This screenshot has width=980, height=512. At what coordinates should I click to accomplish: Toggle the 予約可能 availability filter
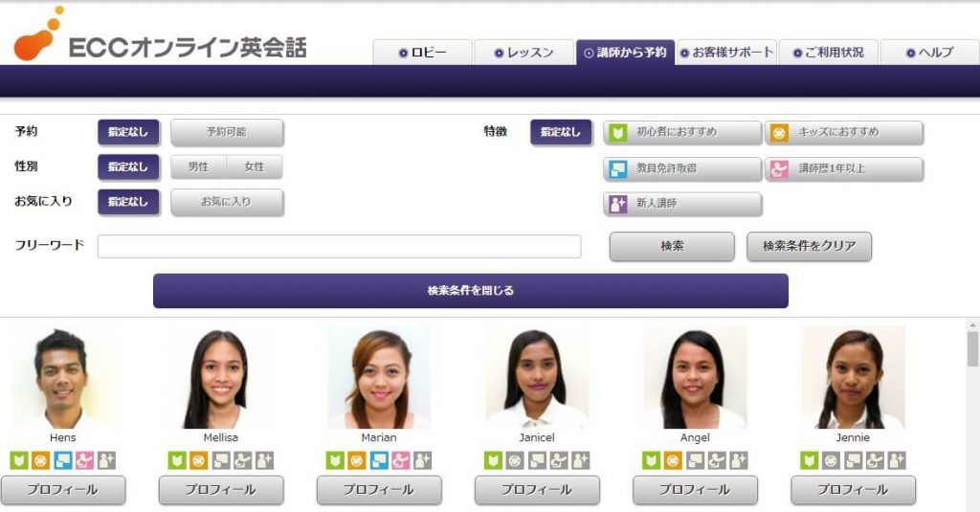(x=227, y=132)
